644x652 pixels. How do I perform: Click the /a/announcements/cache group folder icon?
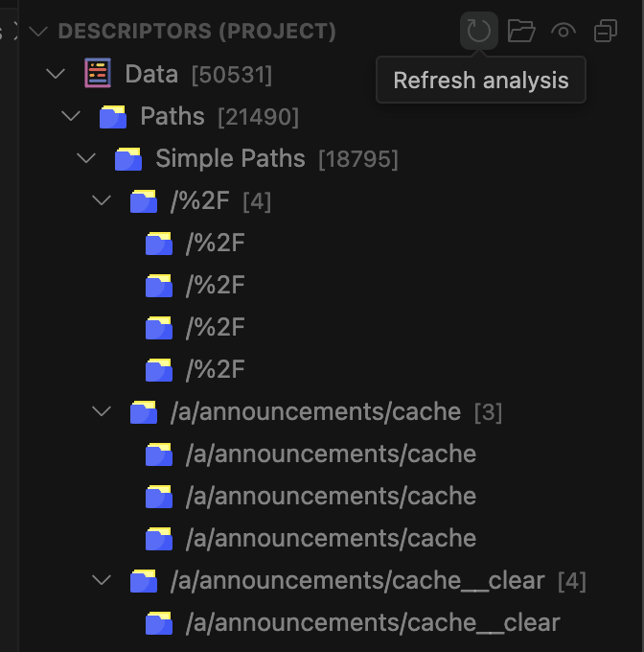coord(144,412)
